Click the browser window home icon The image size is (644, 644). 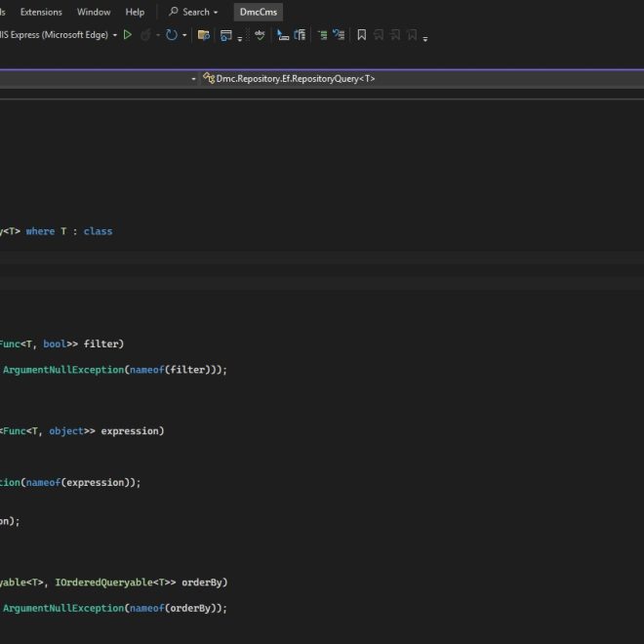(226, 35)
